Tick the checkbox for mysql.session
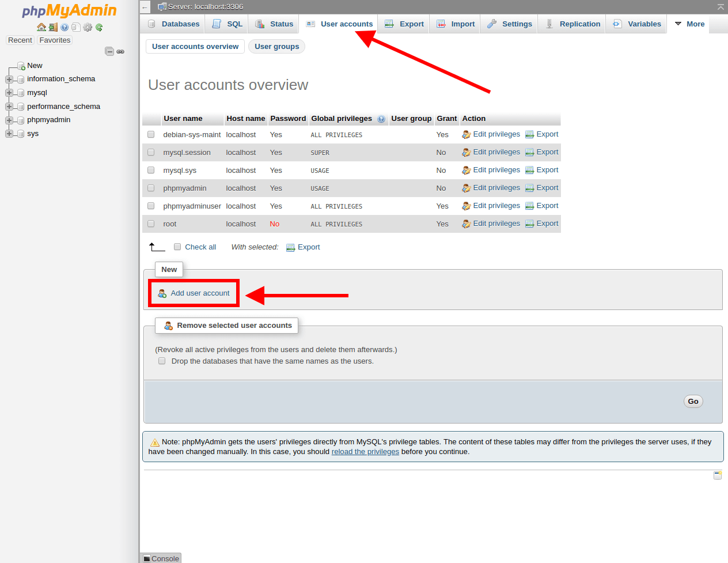This screenshot has height=563, width=728. coord(151,152)
